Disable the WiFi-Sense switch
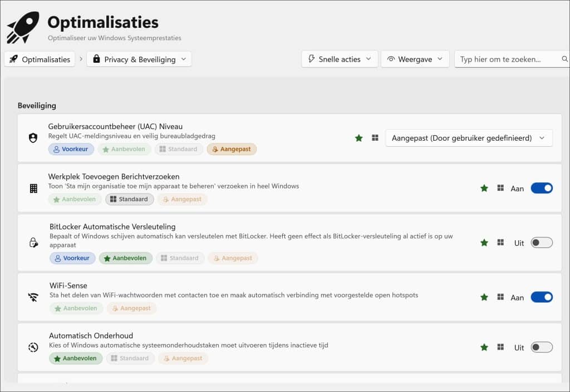 (x=542, y=297)
